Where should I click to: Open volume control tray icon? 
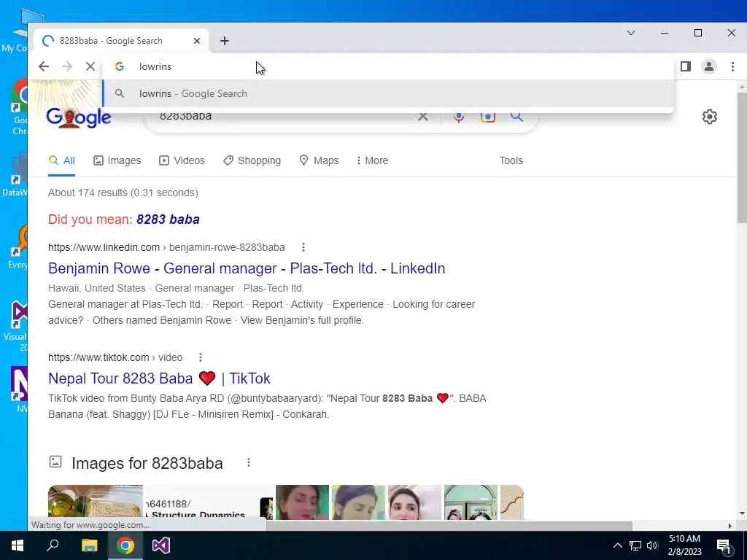(652, 545)
